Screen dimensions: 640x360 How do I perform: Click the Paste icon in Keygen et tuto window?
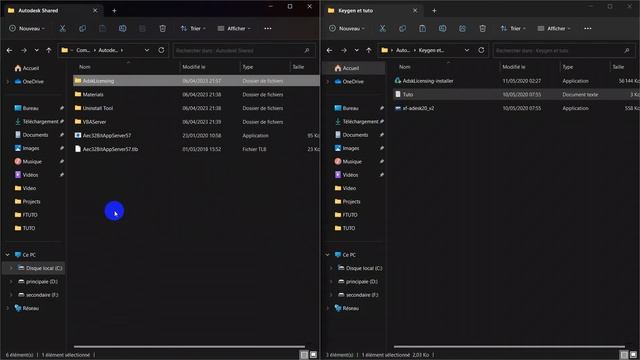(422, 28)
